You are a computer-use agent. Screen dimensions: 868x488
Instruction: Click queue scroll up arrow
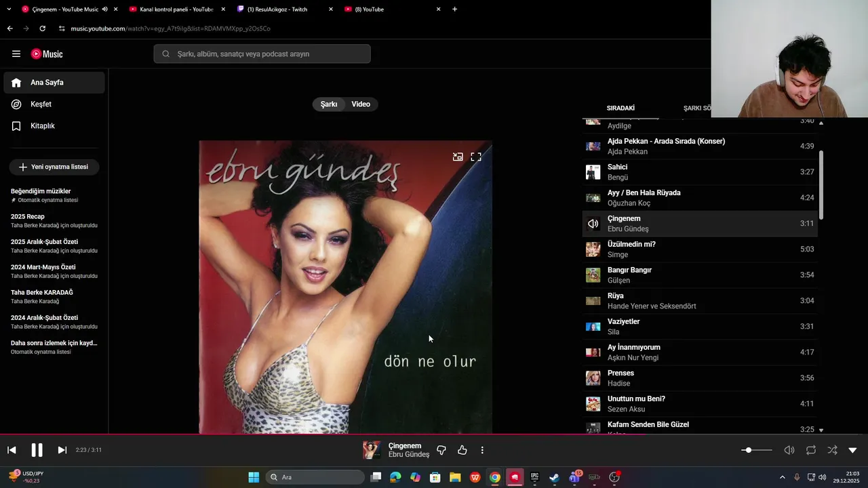pos(821,123)
